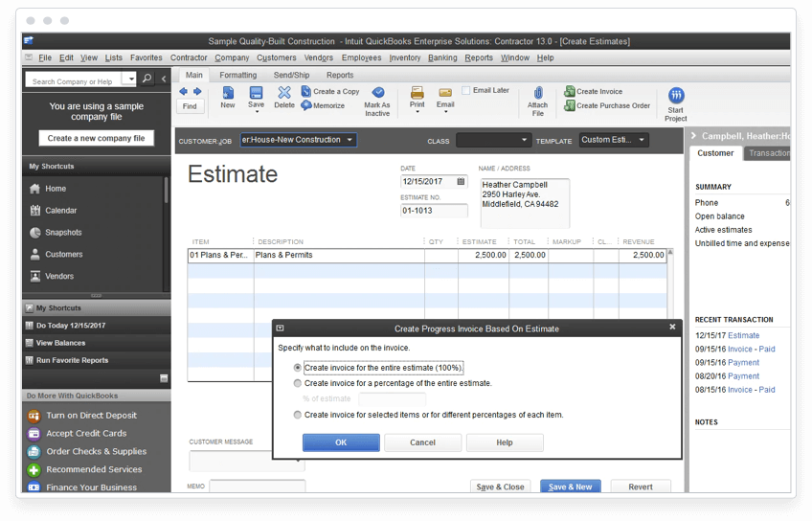Image resolution: width=812 pixels, height=521 pixels.
Task: Click the Memorize icon in toolbar
Action: coord(305,105)
